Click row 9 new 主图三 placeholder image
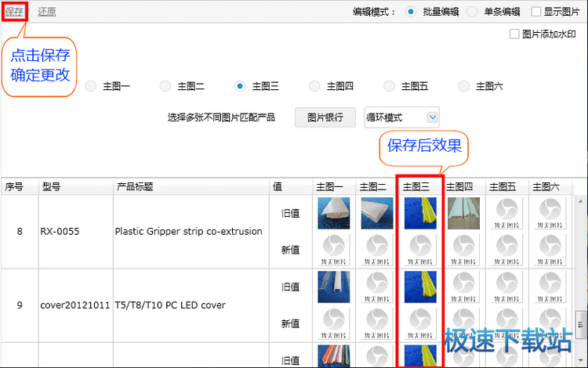Image resolution: width=588 pixels, height=368 pixels. [420, 323]
